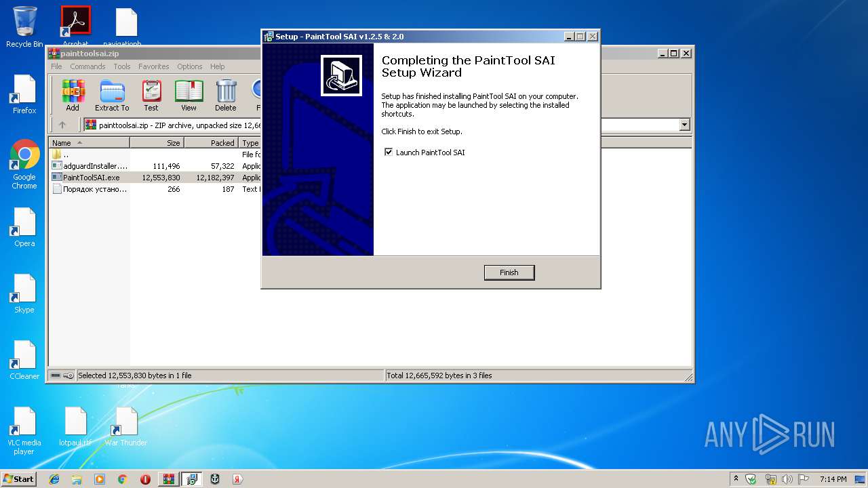
Task: Sort by the Size column header
Action: [157, 143]
